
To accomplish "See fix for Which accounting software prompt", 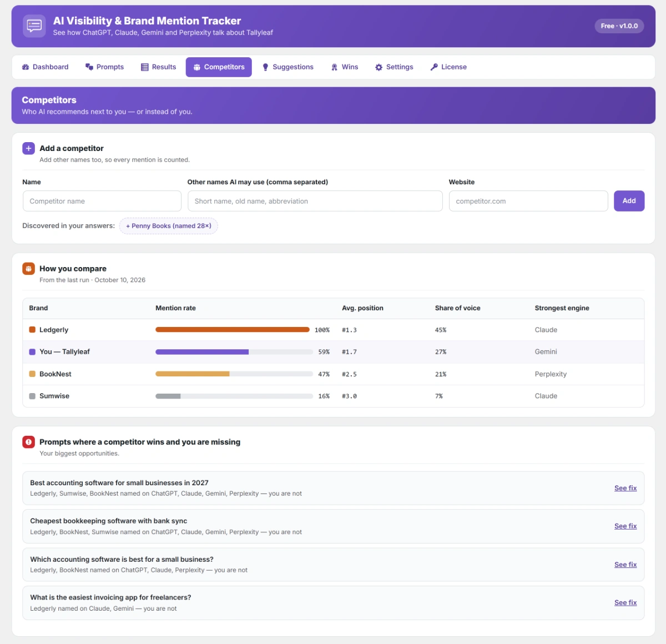I will [625, 565].
